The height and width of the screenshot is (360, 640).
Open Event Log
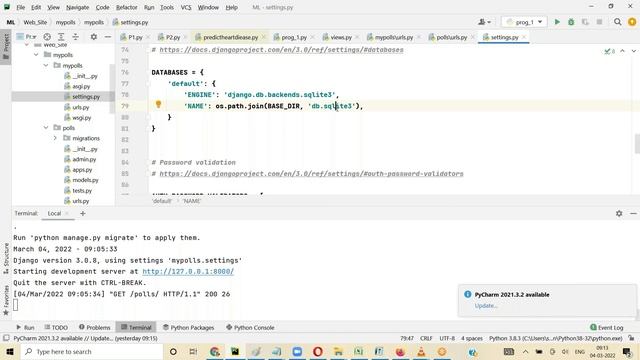pos(607,327)
